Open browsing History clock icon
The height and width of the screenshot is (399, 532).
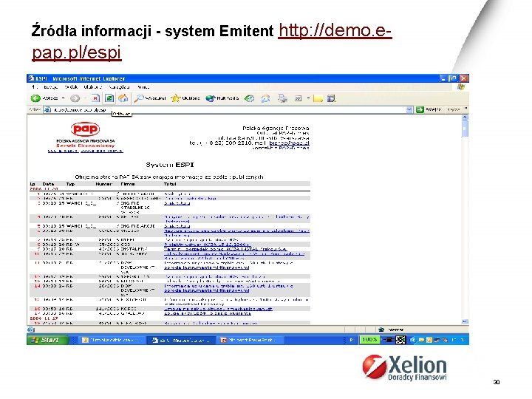(x=250, y=98)
